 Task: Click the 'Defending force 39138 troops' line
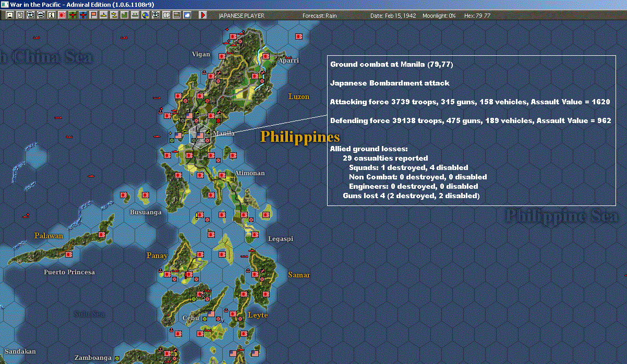pos(471,121)
